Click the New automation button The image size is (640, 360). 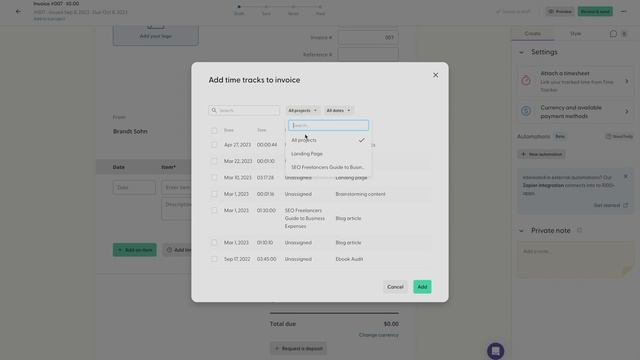541,154
